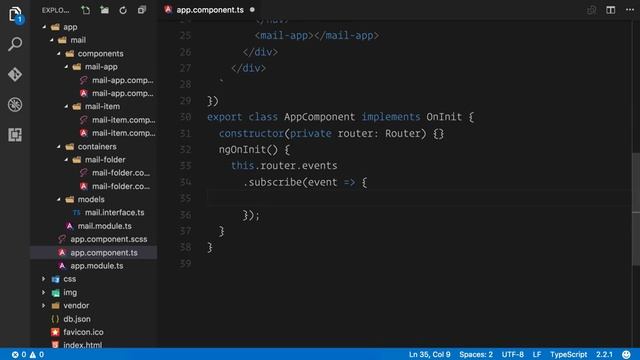Create a new folder in Explorer
The image size is (640, 360).
coord(104,10)
